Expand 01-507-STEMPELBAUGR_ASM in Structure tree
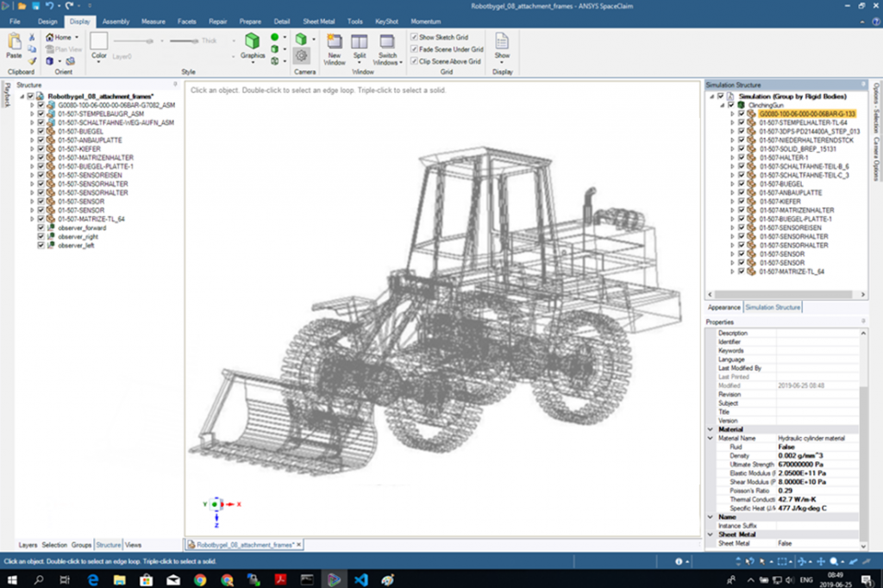Image resolution: width=883 pixels, height=588 pixels. (x=32, y=114)
